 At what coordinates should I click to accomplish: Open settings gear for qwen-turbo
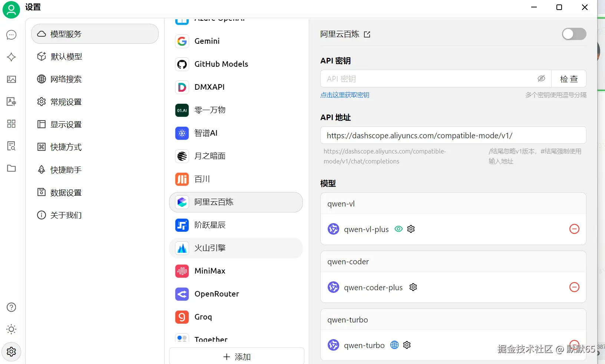[407, 345]
